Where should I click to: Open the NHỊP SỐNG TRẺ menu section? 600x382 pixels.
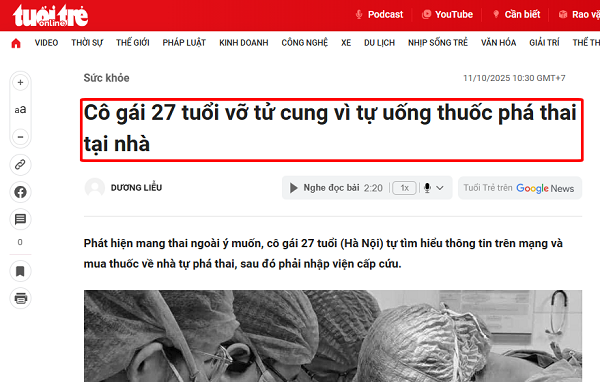(x=438, y=43)
